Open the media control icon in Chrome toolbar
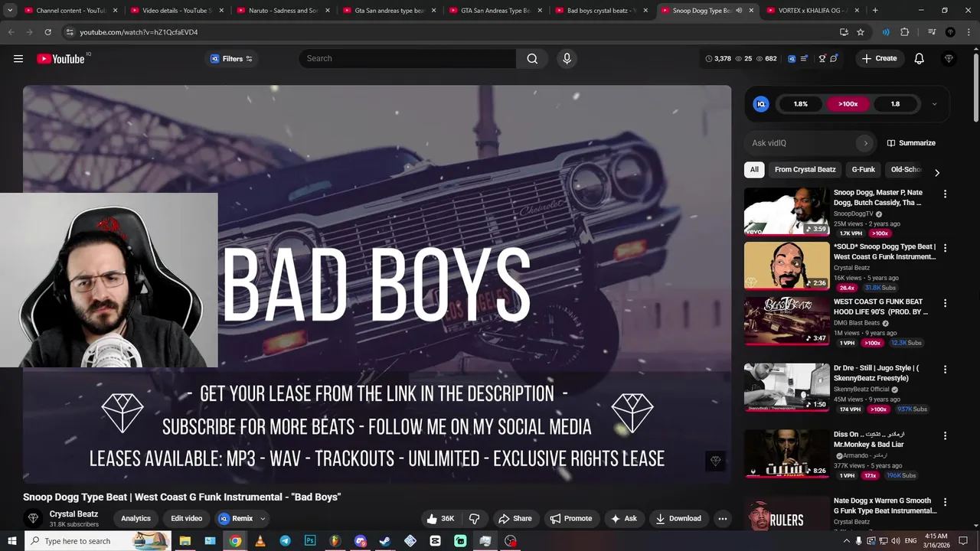Screen dimensions: 980x551 [932, 32]
